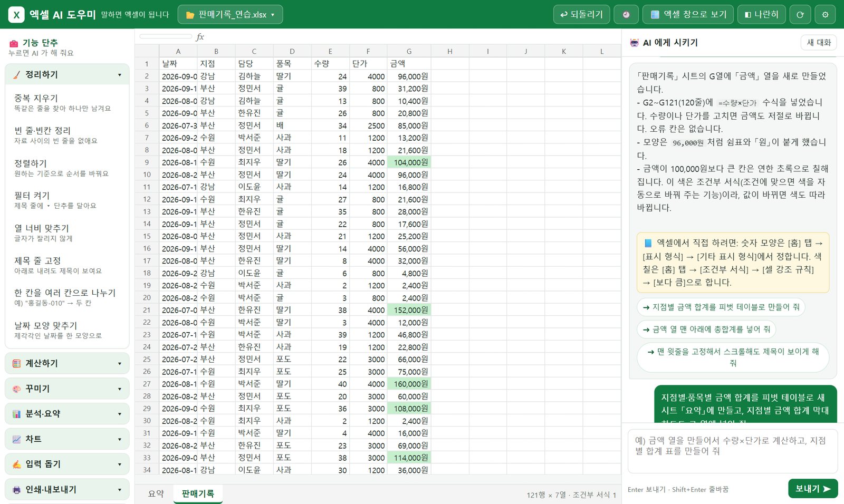Open the 판매기록_연습.xlsx file dropdown
The width and height of the screenshot is (844, 504).
(230, 14)
